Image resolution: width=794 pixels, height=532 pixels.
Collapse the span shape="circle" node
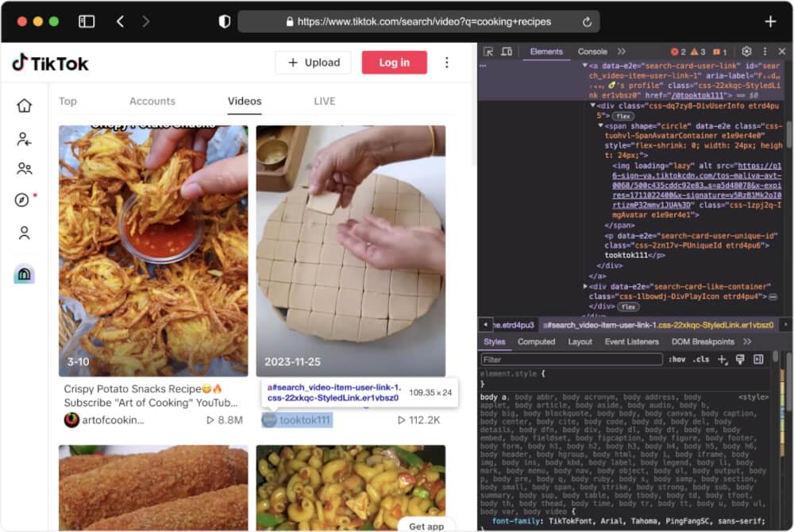(x=600, y=125)
